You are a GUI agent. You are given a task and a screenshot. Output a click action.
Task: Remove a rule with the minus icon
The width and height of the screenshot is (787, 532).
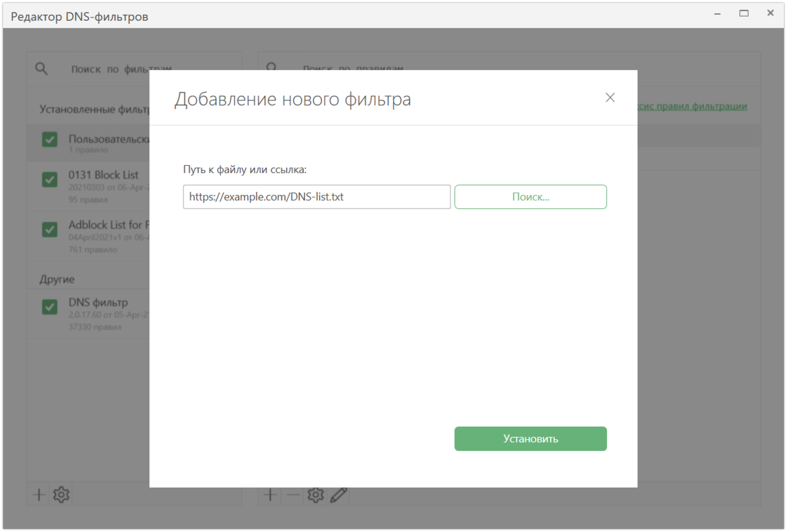tap(293, 495)
